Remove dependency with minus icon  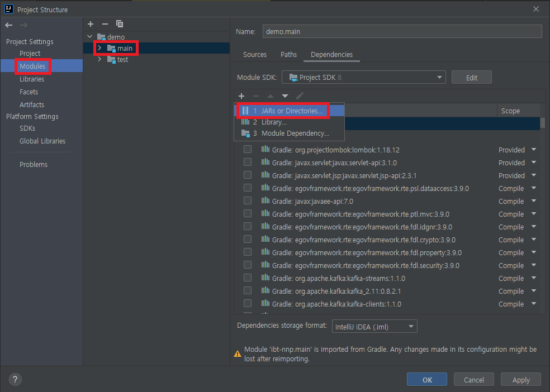tap(255, 96)
